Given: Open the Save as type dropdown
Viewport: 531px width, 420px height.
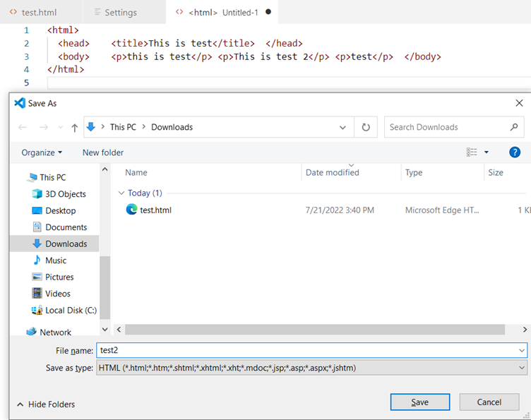Looking at the screenshot, I should click(312, 368).
